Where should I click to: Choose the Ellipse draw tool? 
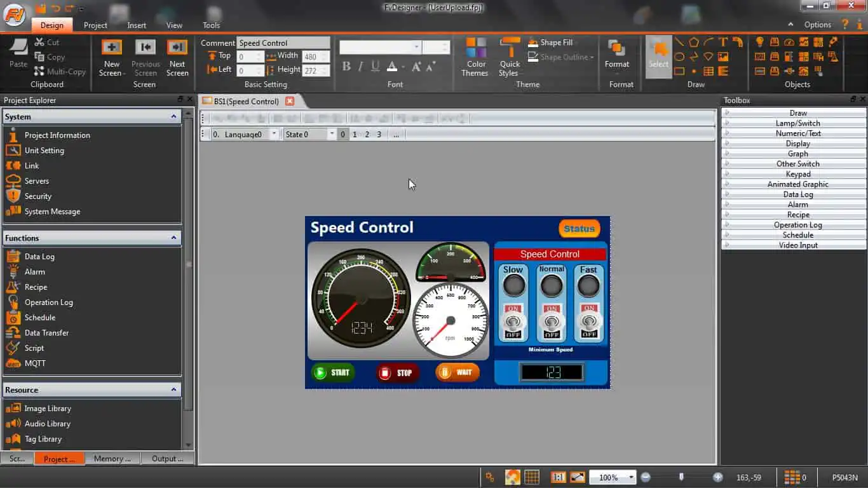(679, 57)
